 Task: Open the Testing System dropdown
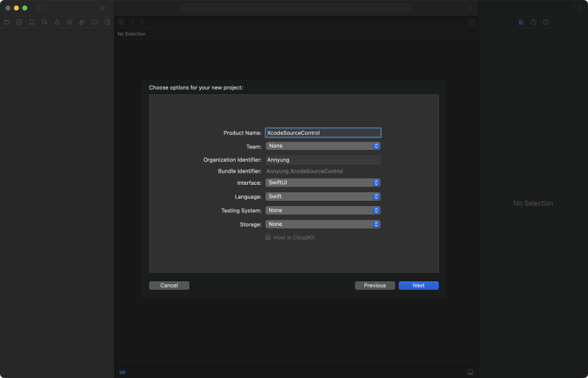tap(323, 211)
